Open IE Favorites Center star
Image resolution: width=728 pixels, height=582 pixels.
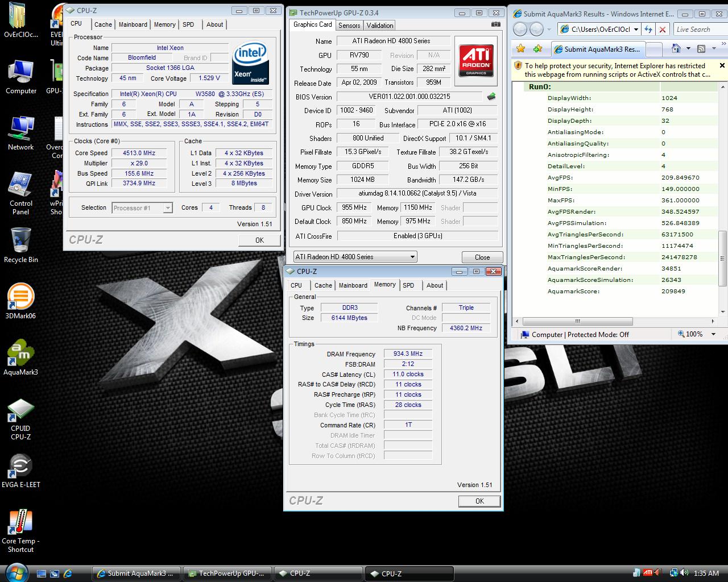[x=520, y=49]
